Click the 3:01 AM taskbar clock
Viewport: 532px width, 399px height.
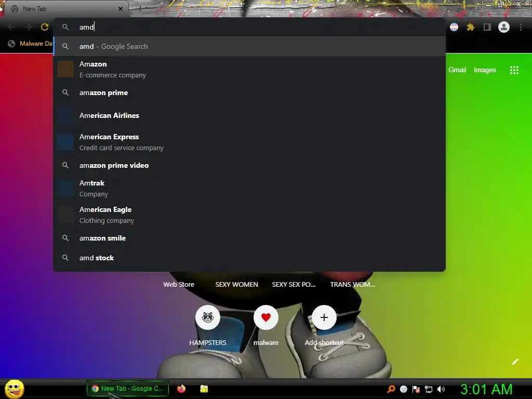[486, 389]
